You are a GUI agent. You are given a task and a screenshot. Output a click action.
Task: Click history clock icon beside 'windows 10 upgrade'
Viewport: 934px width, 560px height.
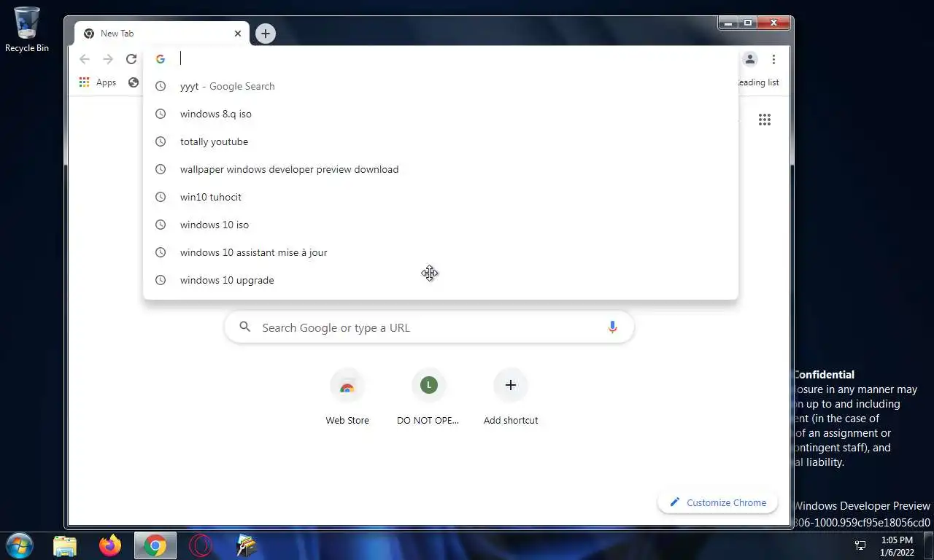pyautogui.click(x=161, y=280)
